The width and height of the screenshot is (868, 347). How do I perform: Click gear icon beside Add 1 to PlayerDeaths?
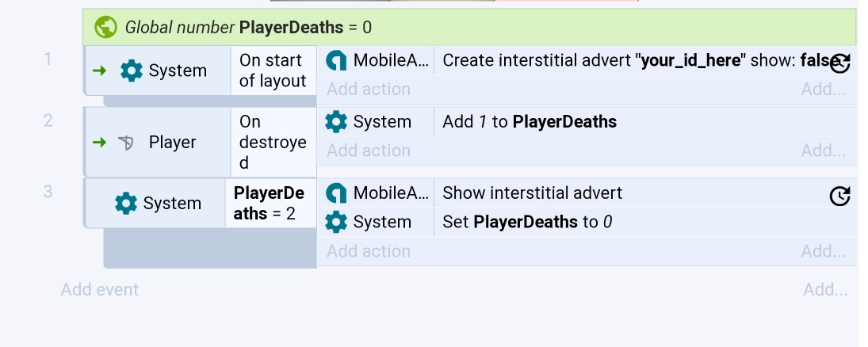coord(336,122)
